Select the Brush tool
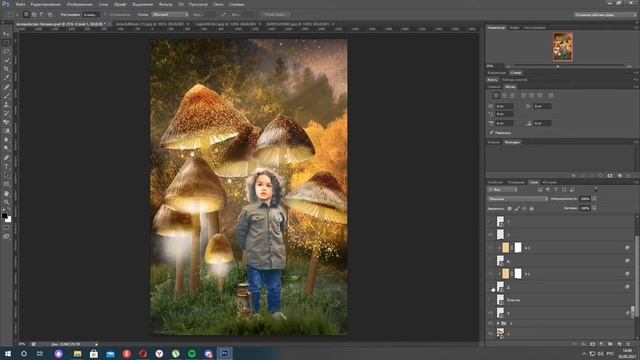640x360 pixels. point(6,96)
